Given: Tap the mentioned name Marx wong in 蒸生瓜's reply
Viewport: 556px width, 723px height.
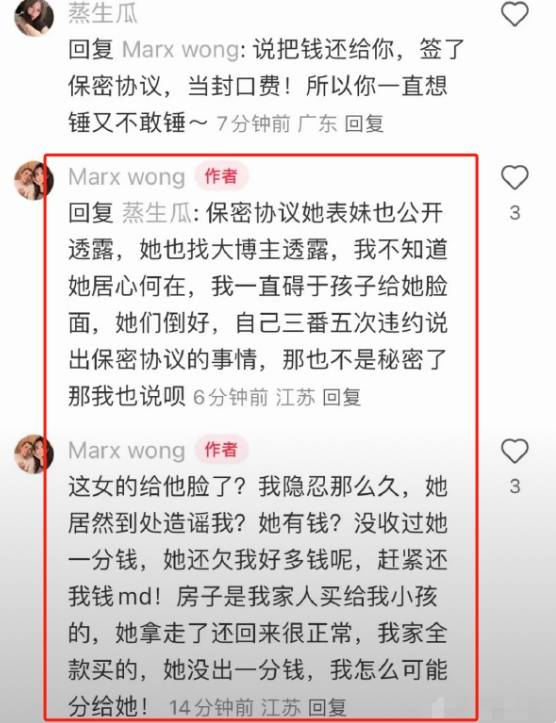Looking at the screenshot, I should (181, 49).
